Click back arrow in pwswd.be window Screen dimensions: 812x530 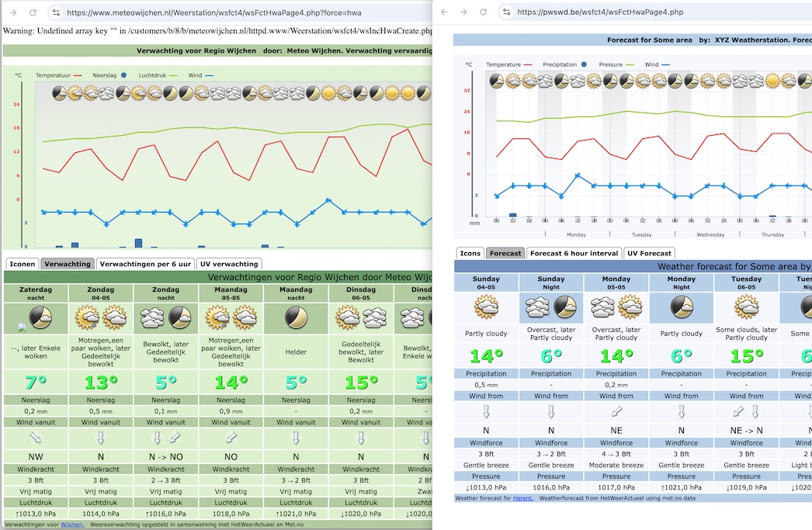click(x=443, y=12)
